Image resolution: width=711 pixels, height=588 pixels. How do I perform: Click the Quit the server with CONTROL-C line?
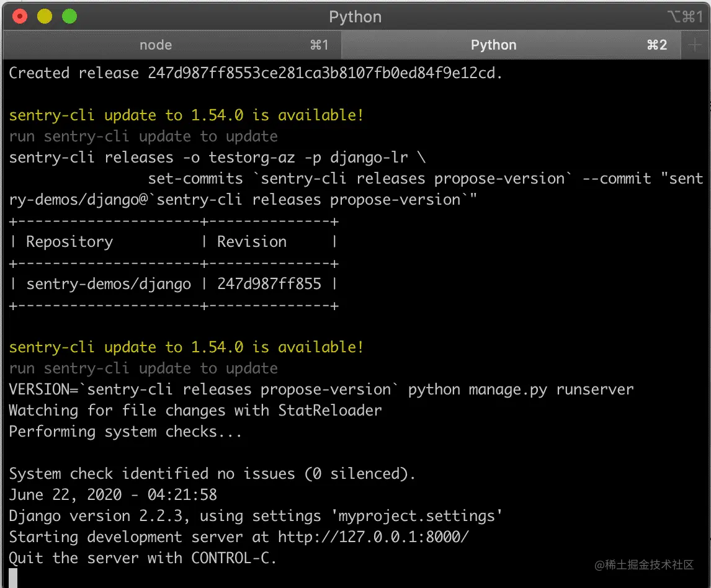pos(143,558)
